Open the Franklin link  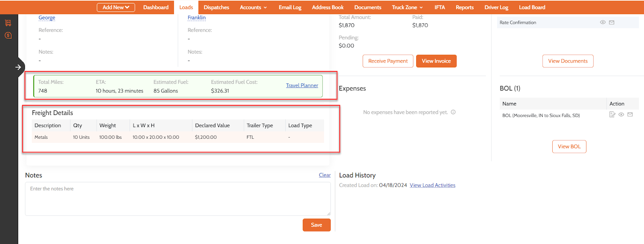(x=196, y=17)
